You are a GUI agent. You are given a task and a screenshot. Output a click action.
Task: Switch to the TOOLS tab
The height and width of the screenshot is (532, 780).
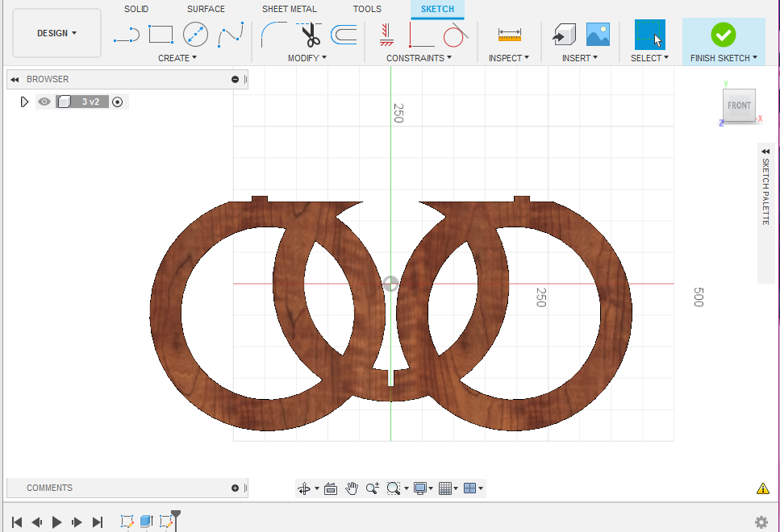pyautogui.click(x=367, y=9)
